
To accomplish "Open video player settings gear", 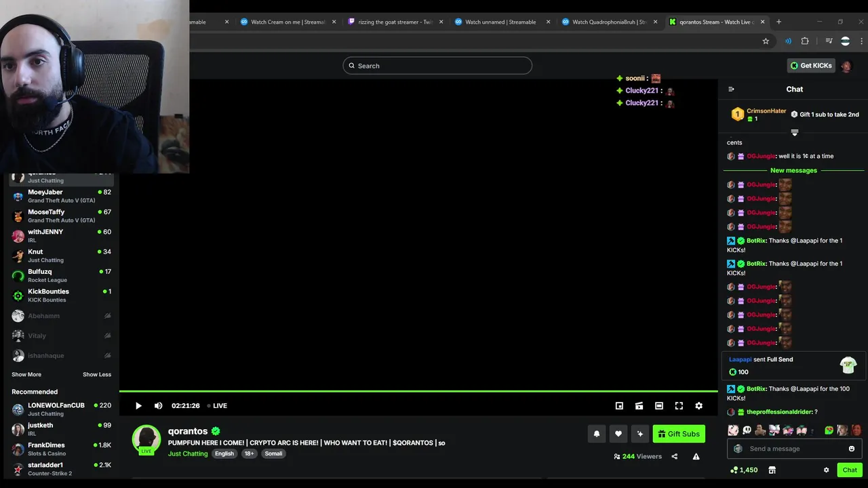I will tap(698, 406).
